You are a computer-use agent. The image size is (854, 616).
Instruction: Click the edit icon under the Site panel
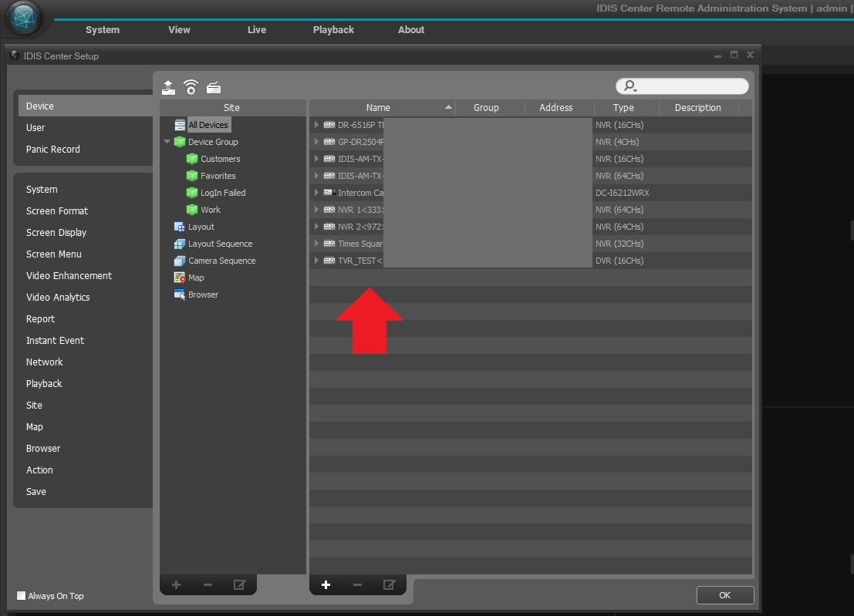pyautogui.click(x=239, y=585)
